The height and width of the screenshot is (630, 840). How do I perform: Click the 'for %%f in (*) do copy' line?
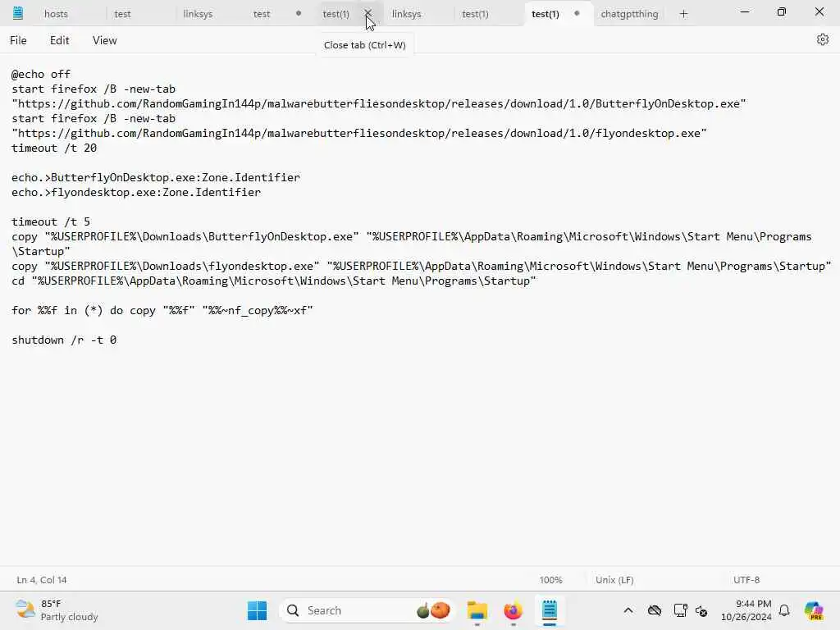coord(162,310)
